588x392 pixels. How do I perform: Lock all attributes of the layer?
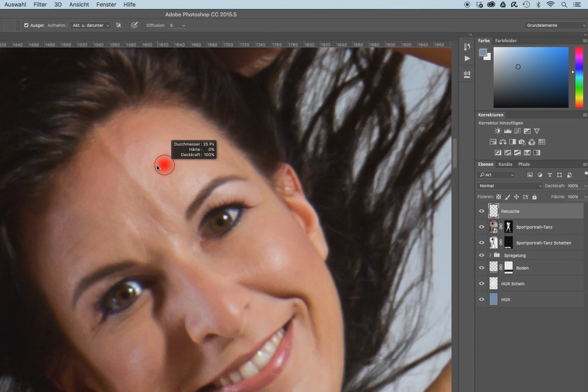[x=534, y=197]
